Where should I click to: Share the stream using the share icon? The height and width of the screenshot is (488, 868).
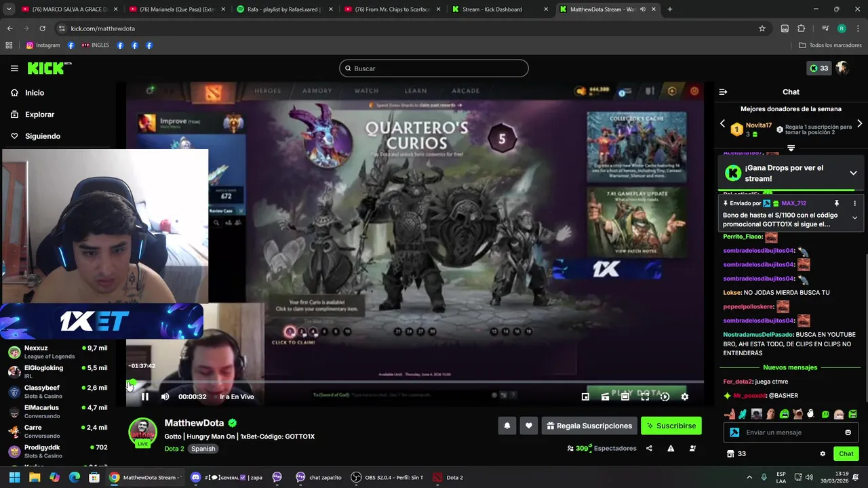[649, 448]
